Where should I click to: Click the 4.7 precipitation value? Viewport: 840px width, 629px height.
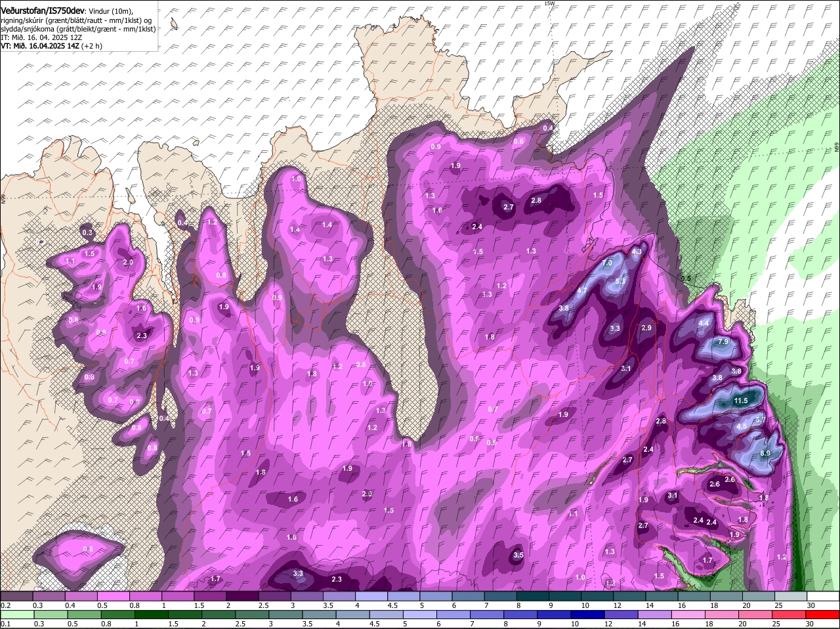pyautogui.click(x=582, y=291)
